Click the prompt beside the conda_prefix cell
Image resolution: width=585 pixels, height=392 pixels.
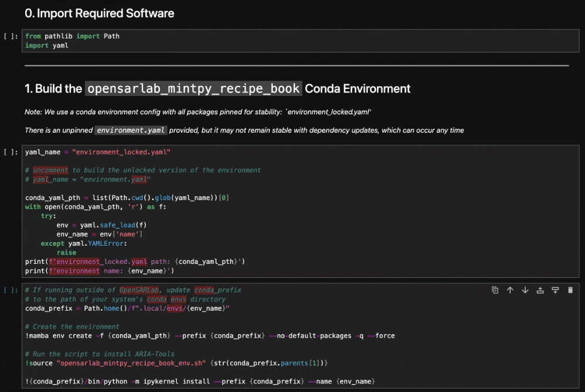pyautogui.click(x=11, y=290)
